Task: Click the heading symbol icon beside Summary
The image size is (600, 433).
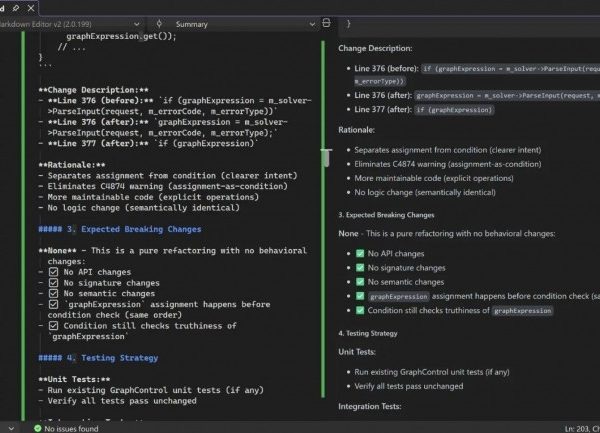Action: click(x=159, y=24)
